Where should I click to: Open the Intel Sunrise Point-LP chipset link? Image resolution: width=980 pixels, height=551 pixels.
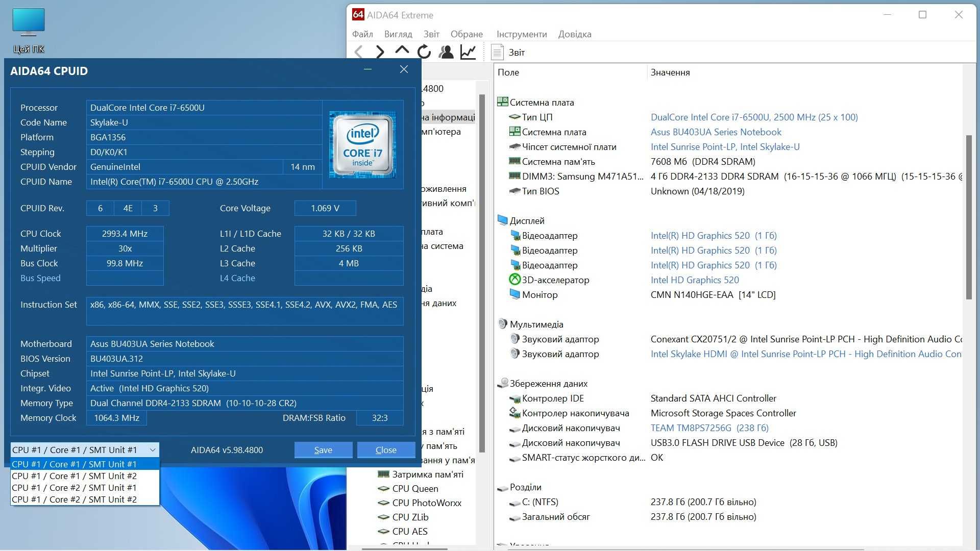(725, 146)
